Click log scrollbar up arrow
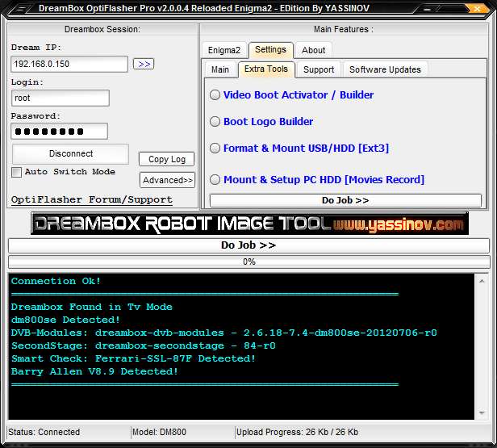 tap(482, 281)
